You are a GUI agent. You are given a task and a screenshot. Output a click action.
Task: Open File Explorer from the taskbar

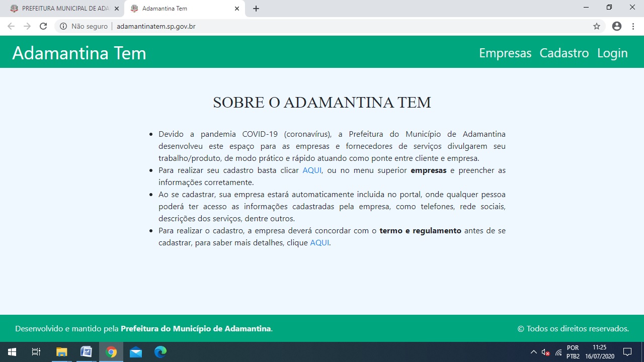pyautogui.click(x=61, y=351)
